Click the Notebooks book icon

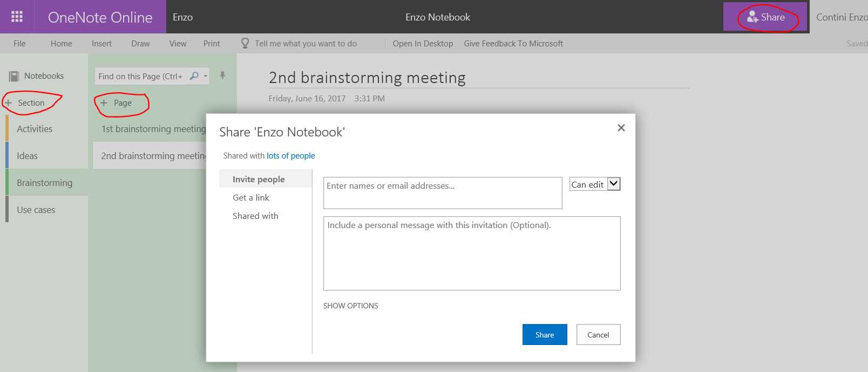[x=14, y=77]
